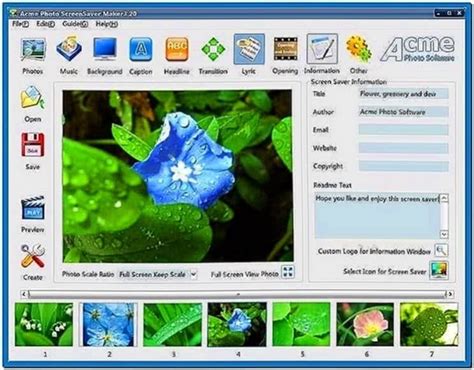Open the Opening settings icon
This screenshot has height=370, width=474.
tap(285, 50)
